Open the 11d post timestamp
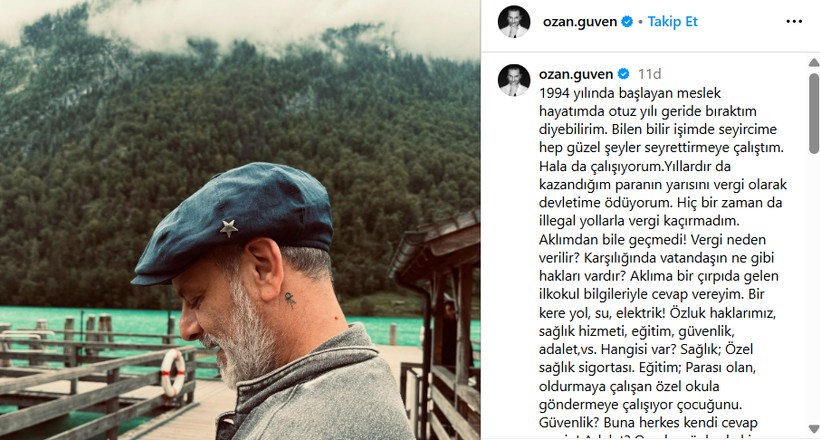Image resolution: width=820 pixels, height=440 pixels. coord(650,74)
